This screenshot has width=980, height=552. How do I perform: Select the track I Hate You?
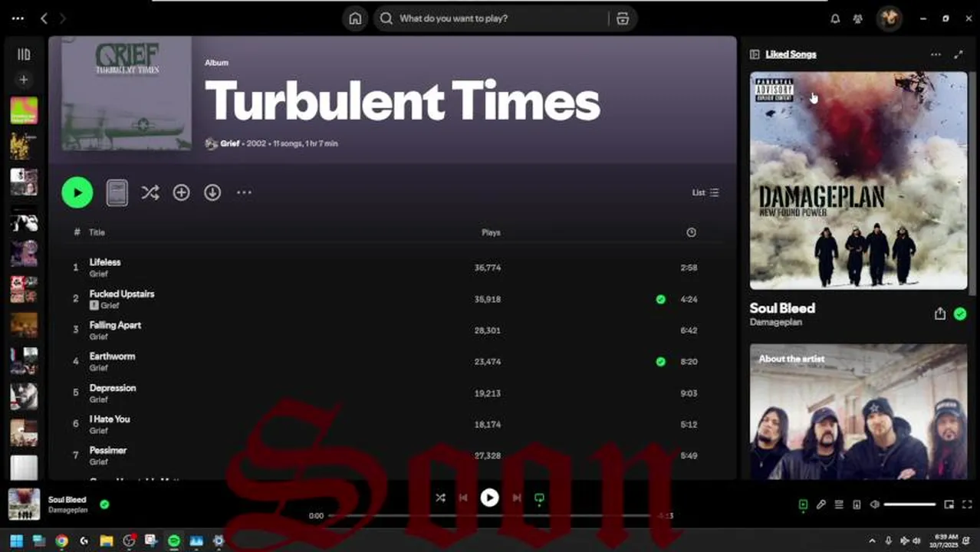tap(110, 419)
